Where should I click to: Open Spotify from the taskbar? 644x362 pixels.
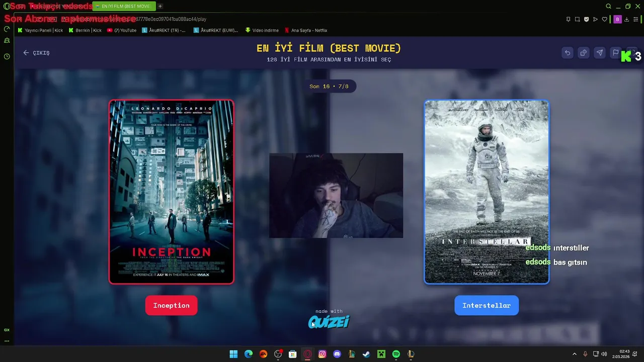[x=396, y=354]
